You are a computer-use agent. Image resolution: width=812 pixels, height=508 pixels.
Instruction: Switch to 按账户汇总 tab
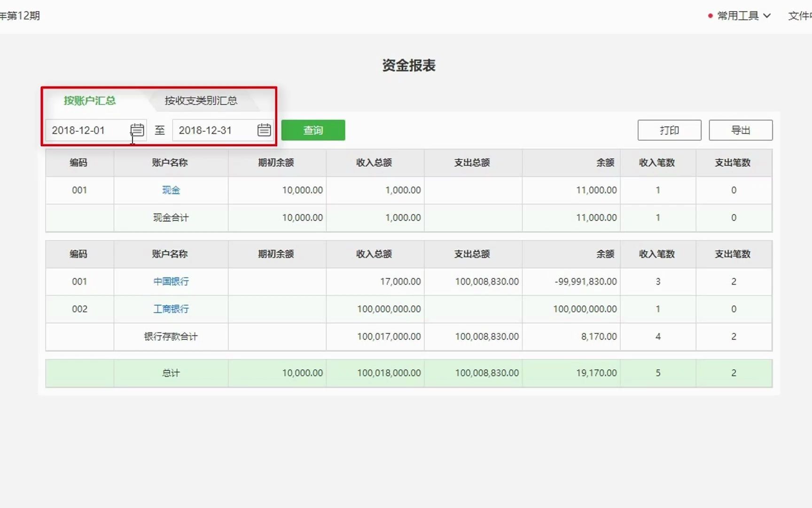pyautogui.click(x=90, y=101)
